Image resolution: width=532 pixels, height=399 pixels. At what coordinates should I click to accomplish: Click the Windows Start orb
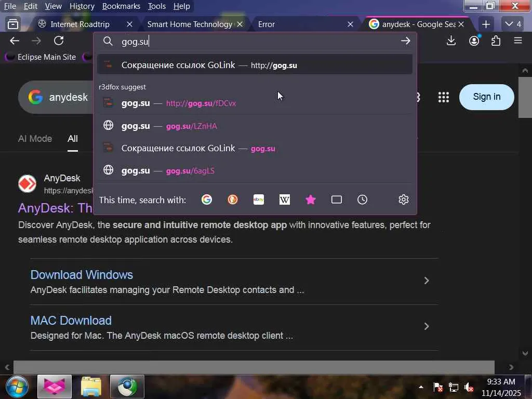[17, 387]
